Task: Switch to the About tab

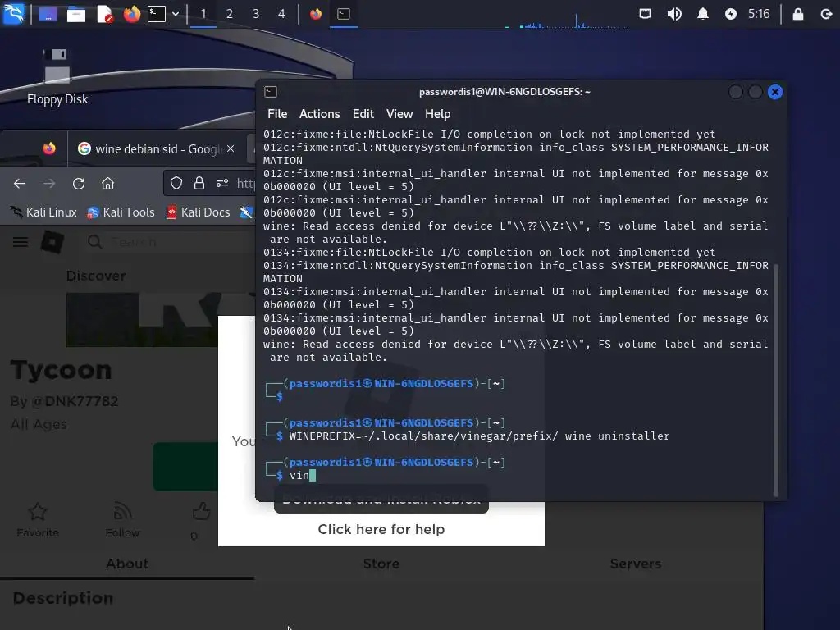Action: 127,564
